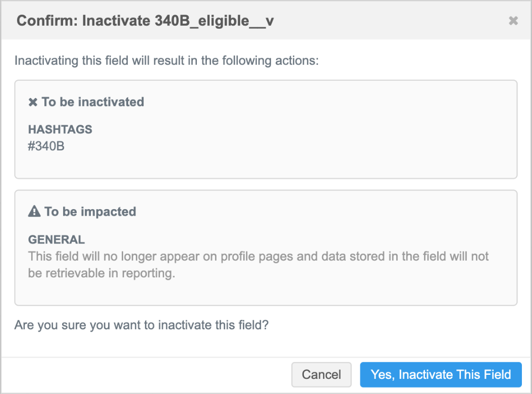Click the 'be retrievable in reporting' line

click(x=101, y=273)
